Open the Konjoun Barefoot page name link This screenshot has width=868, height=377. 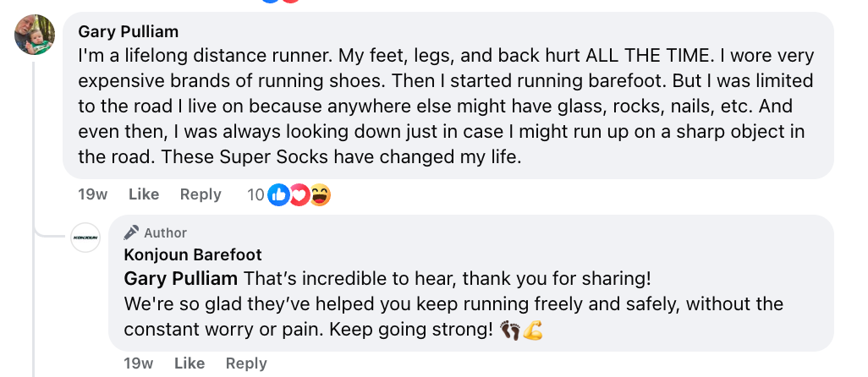pos(193,254)
